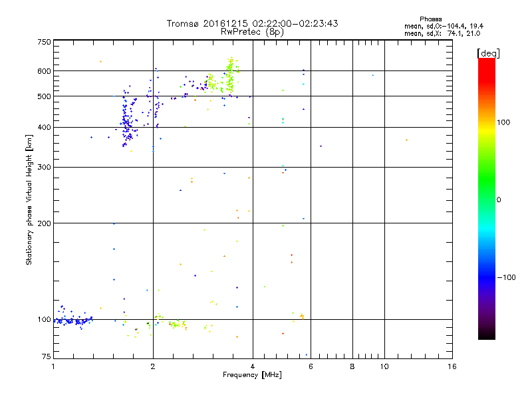
Task: Click the 'Phases' heading text
Action: click(430, 19)
